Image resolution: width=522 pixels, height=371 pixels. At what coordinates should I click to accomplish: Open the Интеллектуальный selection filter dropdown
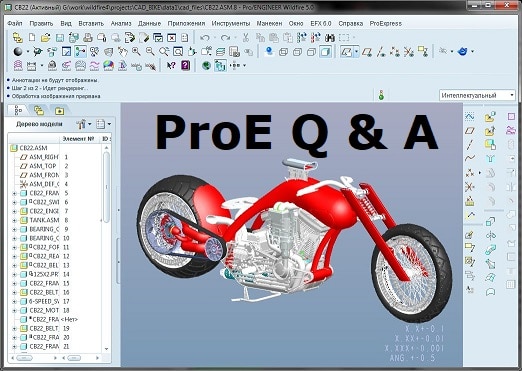click(477, 95)
